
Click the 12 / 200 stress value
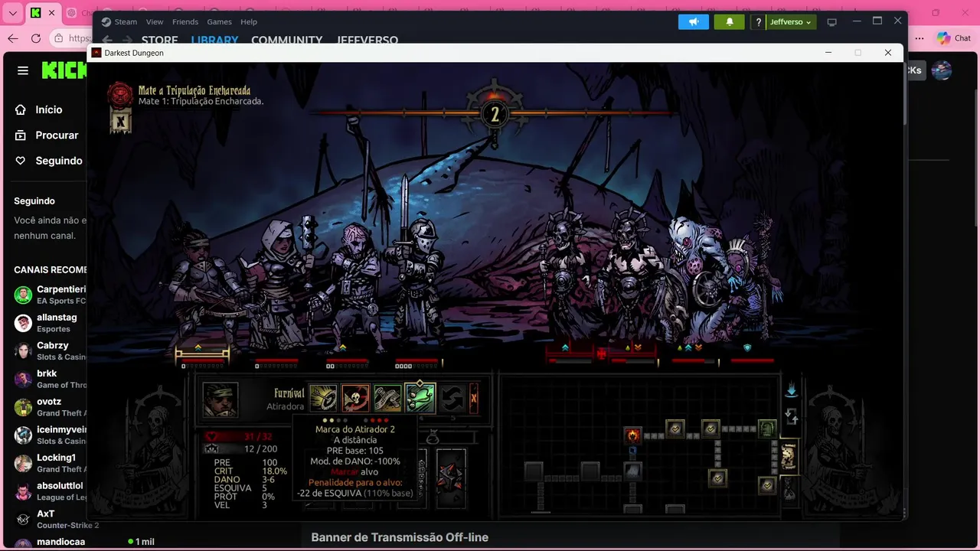pyautogui.click(x=260, y=449)
